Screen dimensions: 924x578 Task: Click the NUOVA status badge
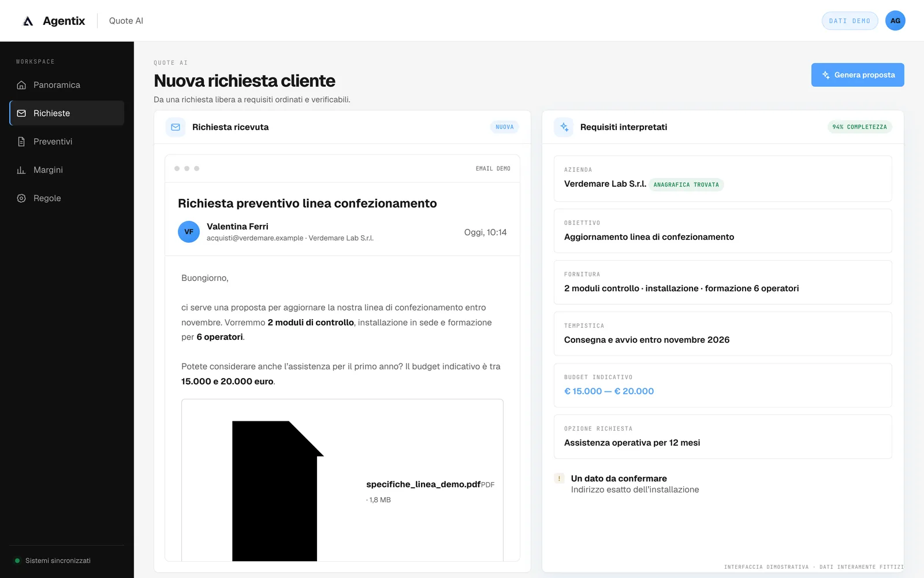[x=505, y=127]
